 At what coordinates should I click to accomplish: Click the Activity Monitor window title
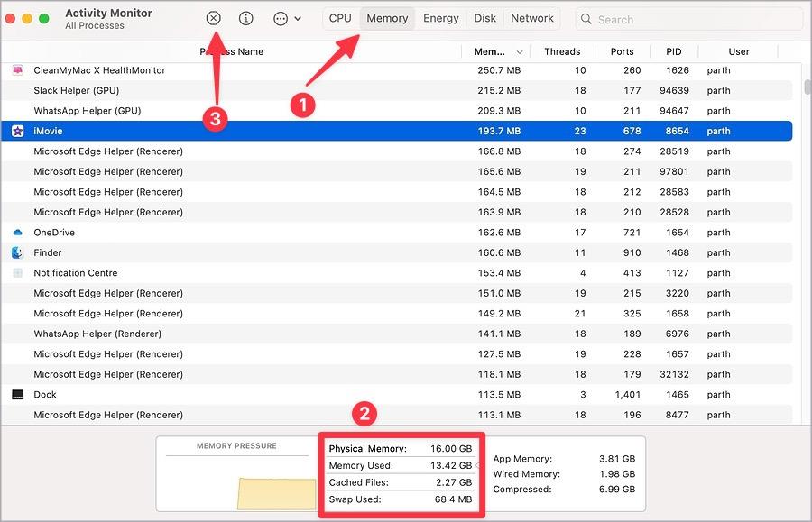click(x=108, y=13)
